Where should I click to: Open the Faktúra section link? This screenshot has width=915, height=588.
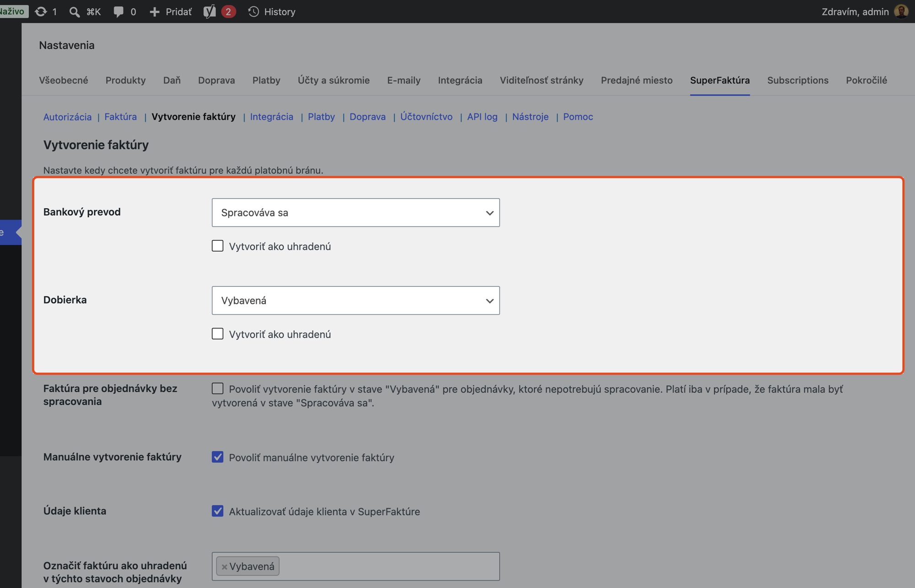(x=120, y=117)
